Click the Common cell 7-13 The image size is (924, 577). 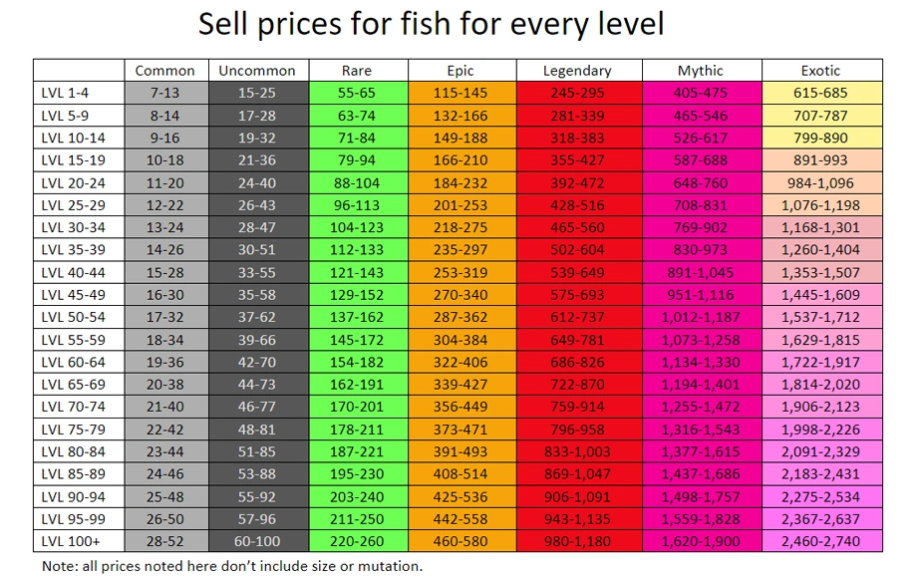pos(165,93)
